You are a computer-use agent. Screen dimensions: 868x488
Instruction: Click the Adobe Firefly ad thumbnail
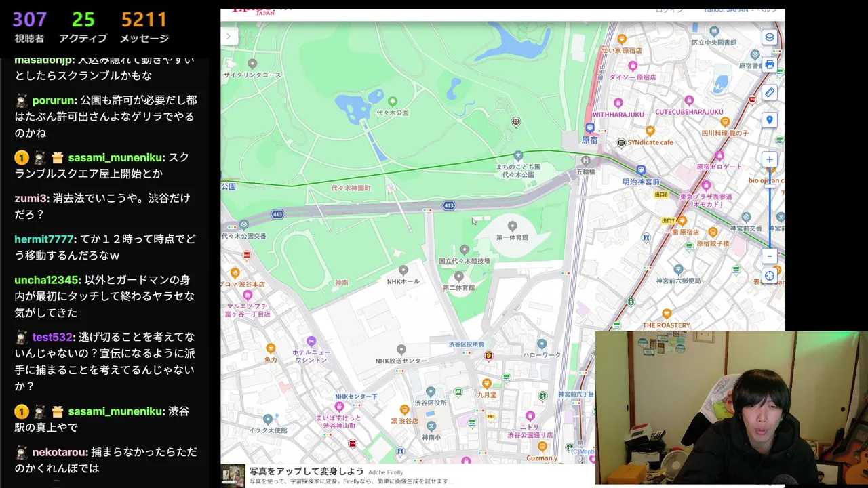[234, 475]
